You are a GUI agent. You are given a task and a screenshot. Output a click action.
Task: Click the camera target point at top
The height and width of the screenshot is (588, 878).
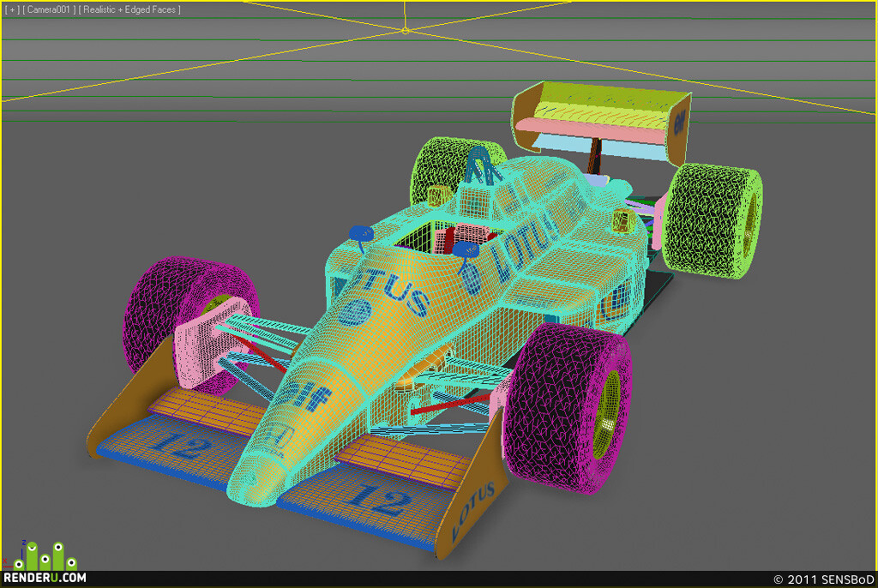[405, 30]
